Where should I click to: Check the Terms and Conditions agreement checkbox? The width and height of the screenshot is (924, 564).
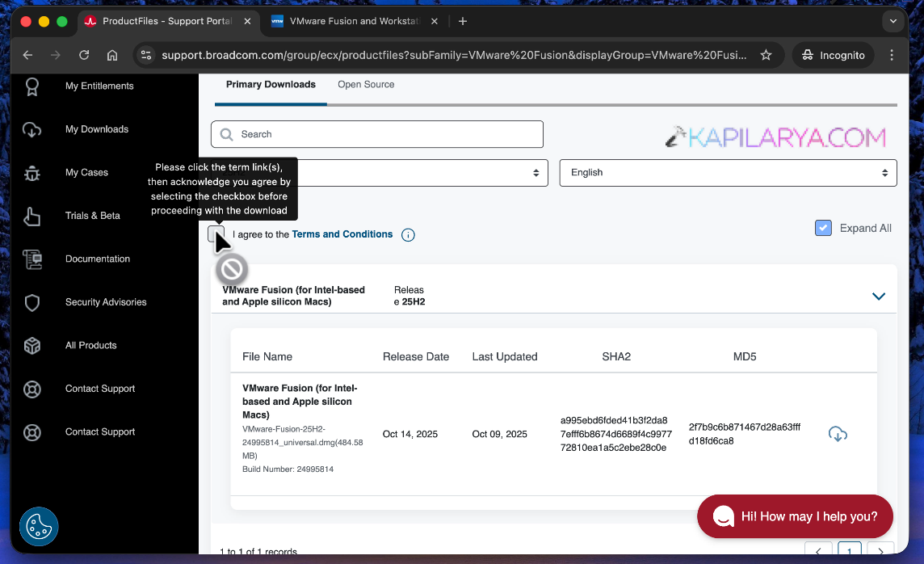[x=216, y=234]
